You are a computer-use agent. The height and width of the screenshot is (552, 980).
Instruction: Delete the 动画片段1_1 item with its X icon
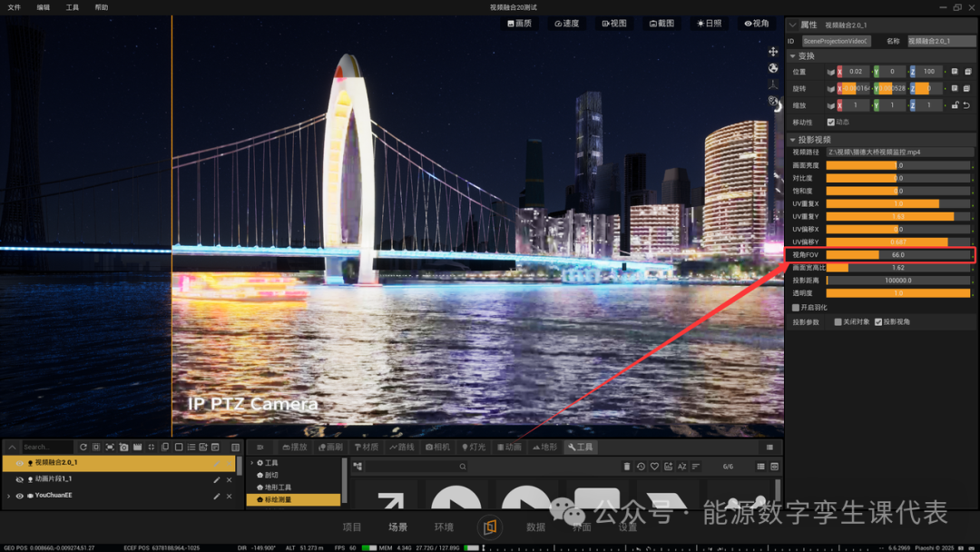tap(230, 479)
